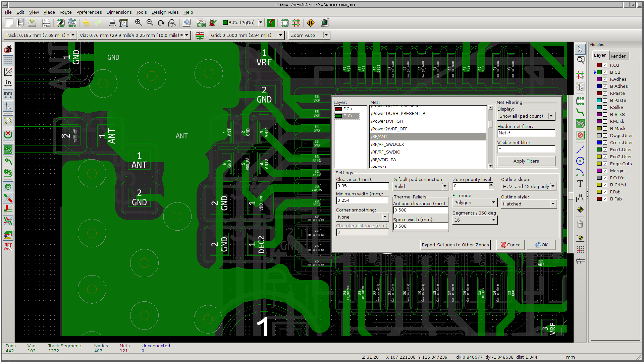Screen dimensions: 644x362
Task: Click the Zoom in magnifier icon
Action: [x=138, y=23]
